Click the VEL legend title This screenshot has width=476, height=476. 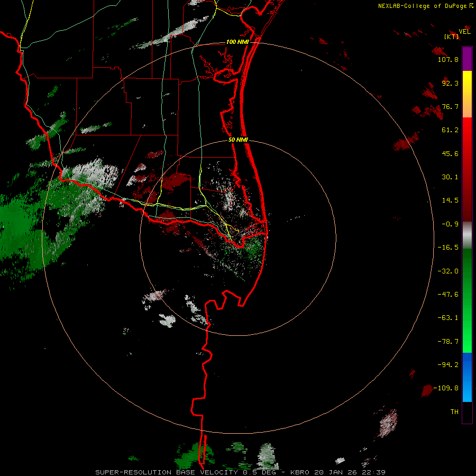(x=464, y=32)
